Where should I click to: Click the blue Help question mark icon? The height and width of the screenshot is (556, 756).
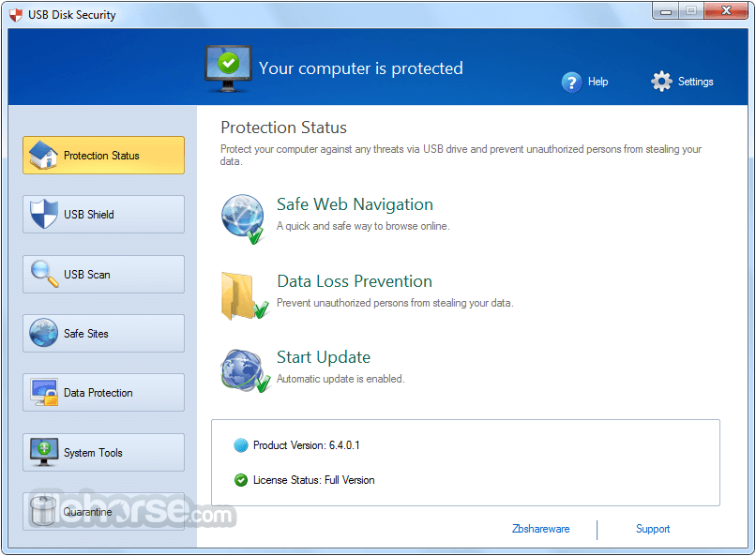[571, 82]
